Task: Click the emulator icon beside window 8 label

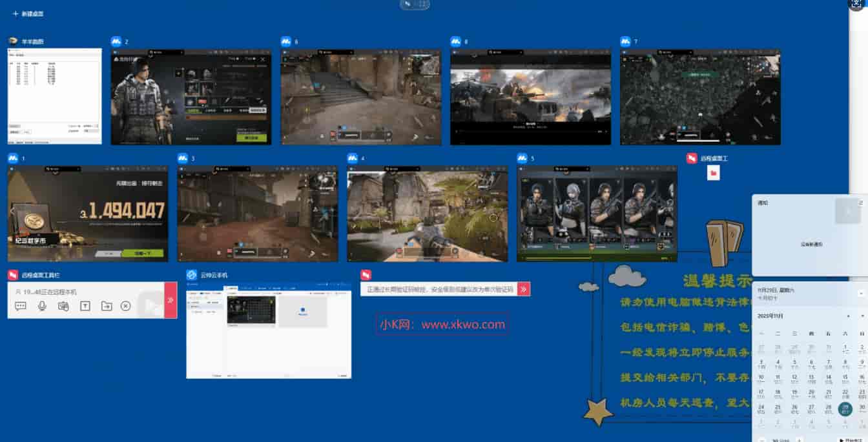Action: pos(456,41)
